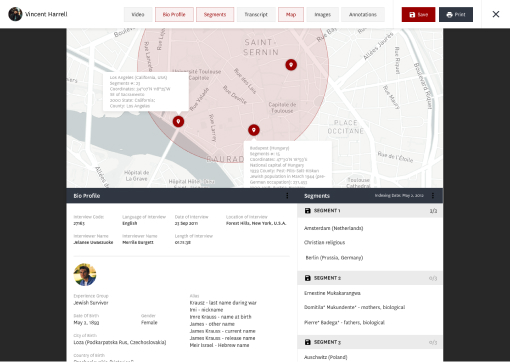511x362 pixels.
Task: Open Segments panel options menu
Action: (433, 196)
